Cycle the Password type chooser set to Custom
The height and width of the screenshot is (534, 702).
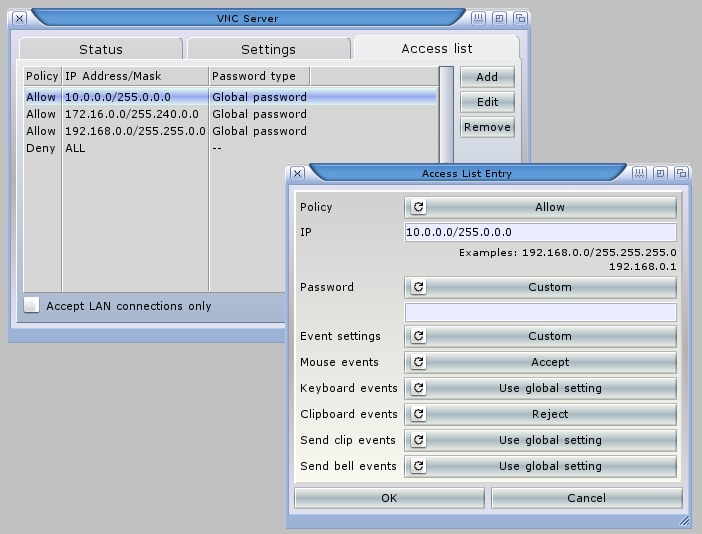(541, 287)
